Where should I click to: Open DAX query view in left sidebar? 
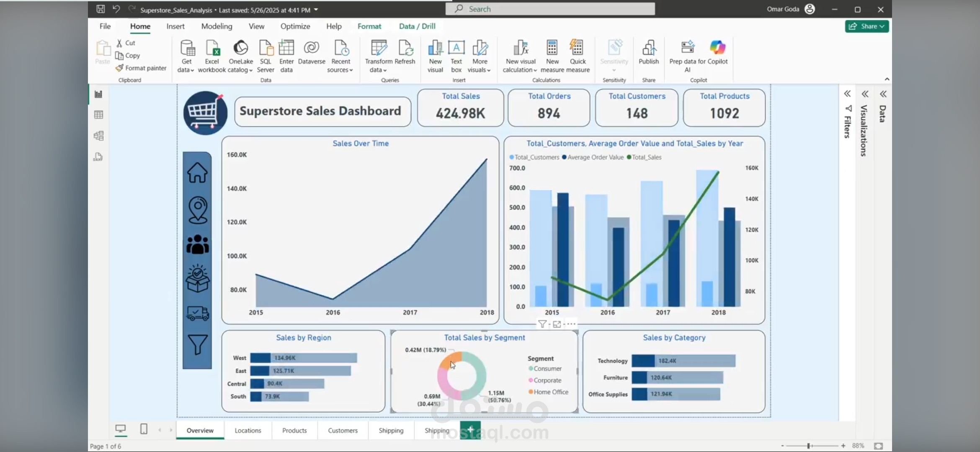coord(98,157)
